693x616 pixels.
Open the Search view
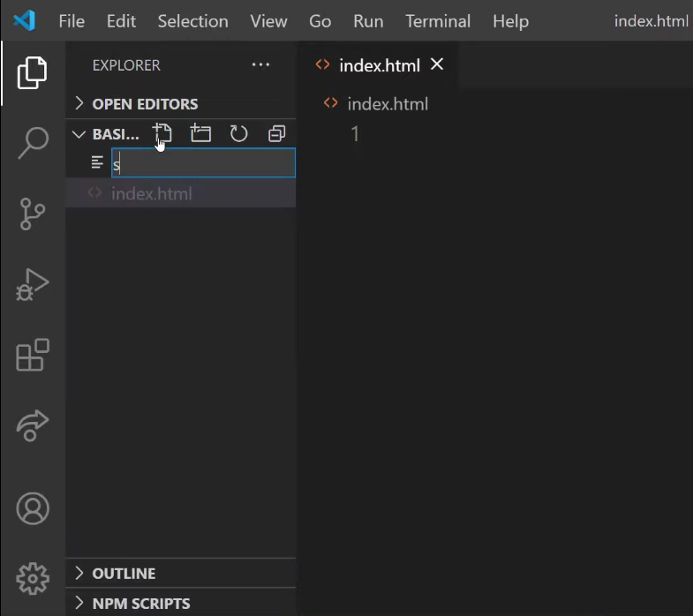(33, 143)
